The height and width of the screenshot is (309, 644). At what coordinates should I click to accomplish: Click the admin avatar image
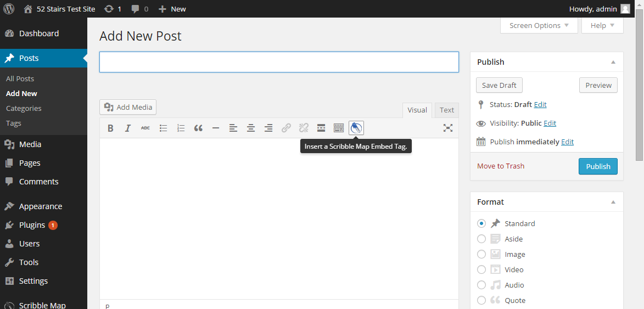pyautogui.click(x=625, y=9)
